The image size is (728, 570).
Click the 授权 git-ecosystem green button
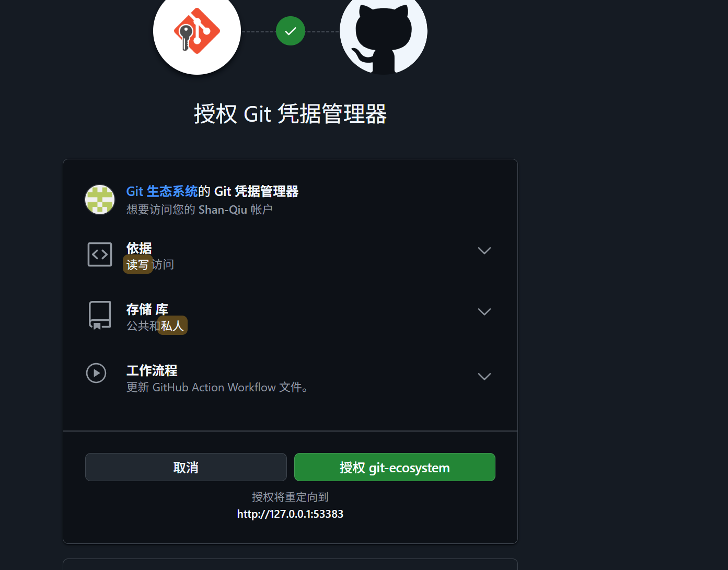(395, 467)
